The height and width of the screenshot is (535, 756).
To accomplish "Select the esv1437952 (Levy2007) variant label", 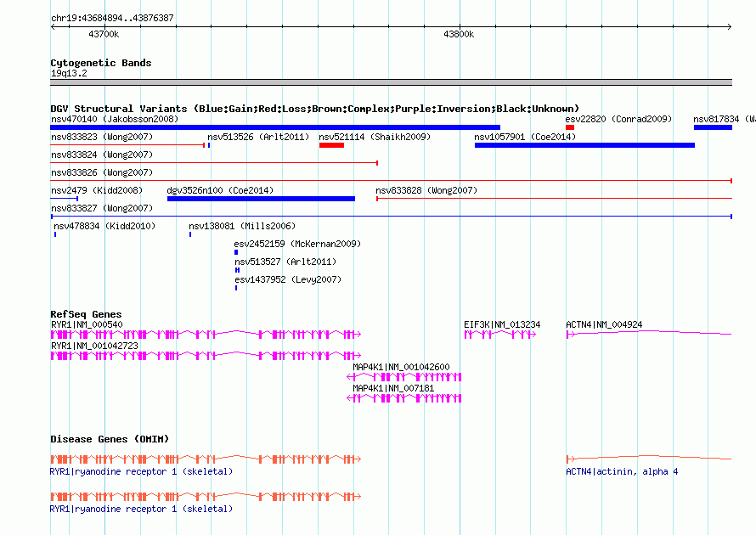I will [x=288, y=279].
